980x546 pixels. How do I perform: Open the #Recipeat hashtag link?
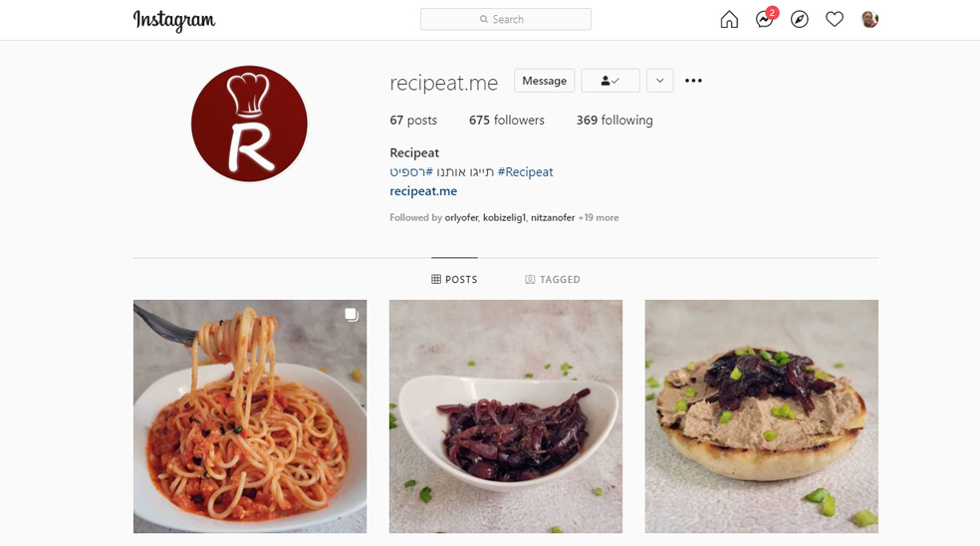tap(525, 172)
